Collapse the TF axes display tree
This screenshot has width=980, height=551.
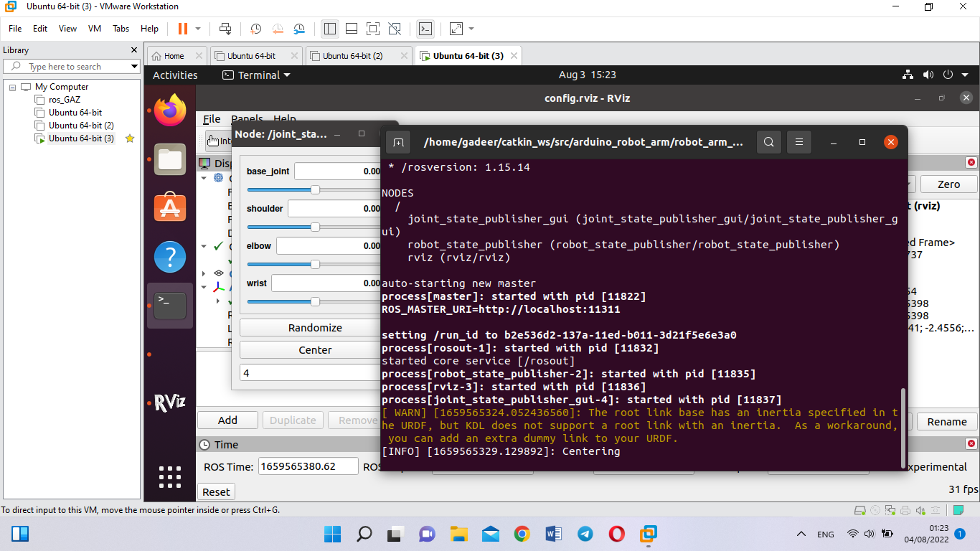[203, 286]
